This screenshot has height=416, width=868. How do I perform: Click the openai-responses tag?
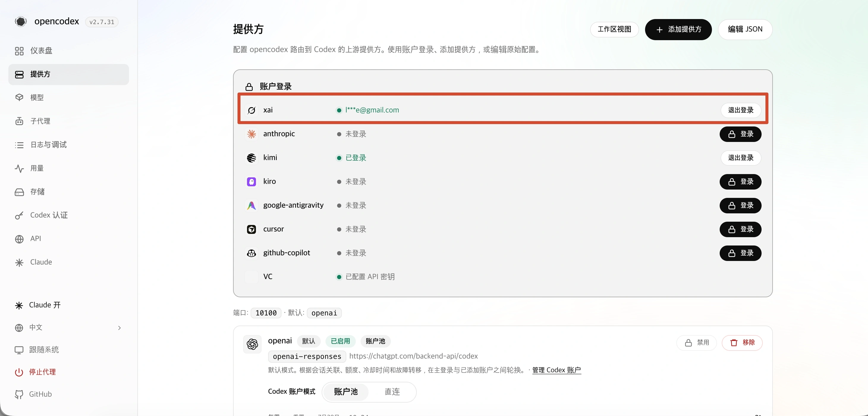(x=307, y=356)
